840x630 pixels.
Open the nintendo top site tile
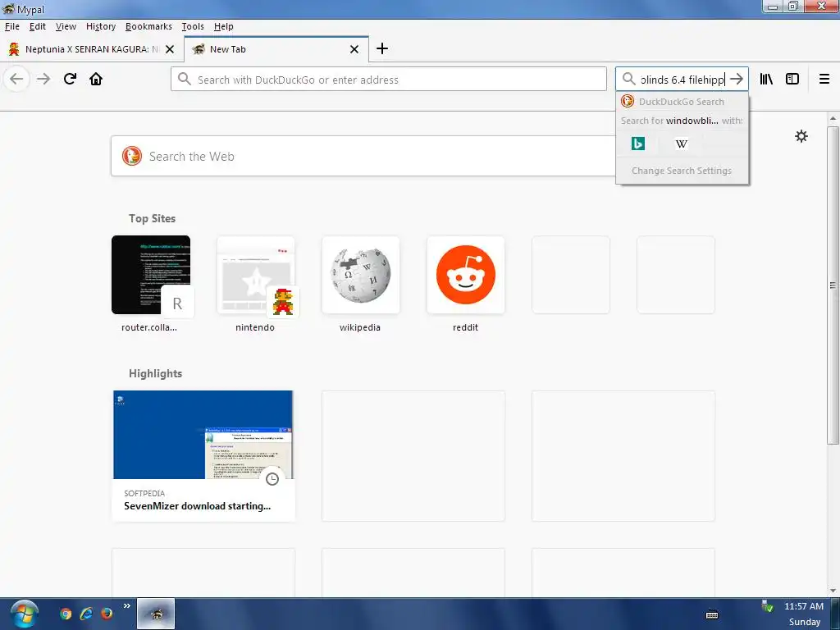pos(256,275)
